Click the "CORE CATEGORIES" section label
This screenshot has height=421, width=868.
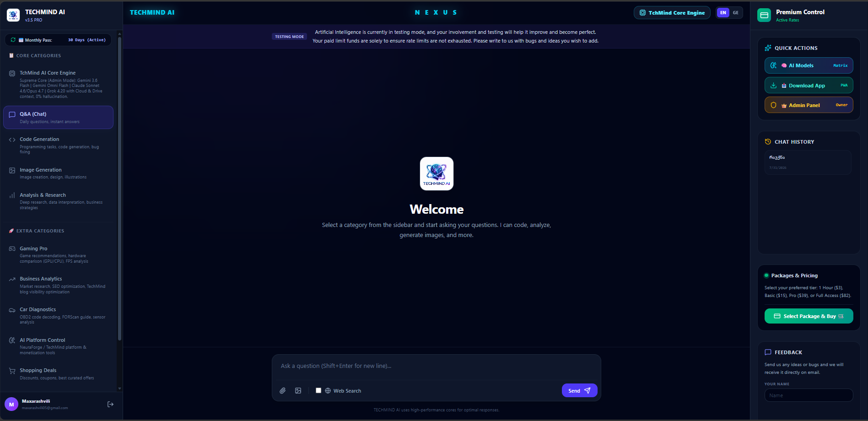38,56
